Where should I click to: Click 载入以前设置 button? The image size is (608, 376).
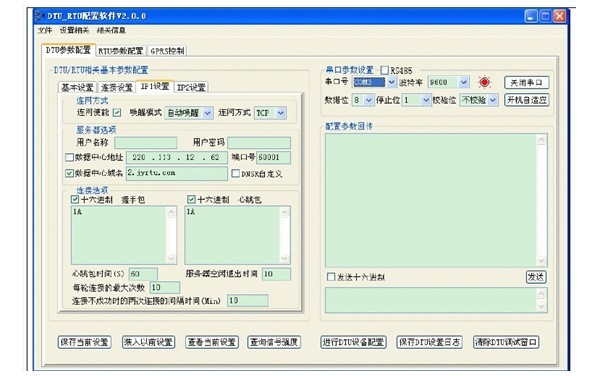pyautogui.click(x=148, y=342)
